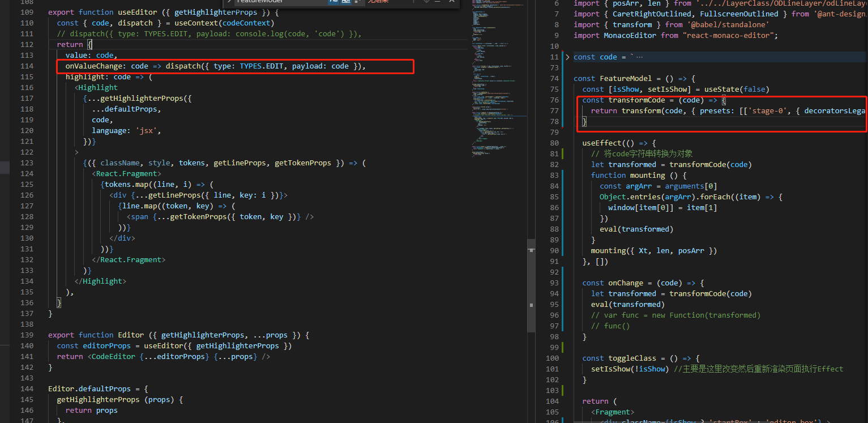Click 'Editor.defaultProps' on line 144

click(x=89, y=389)
